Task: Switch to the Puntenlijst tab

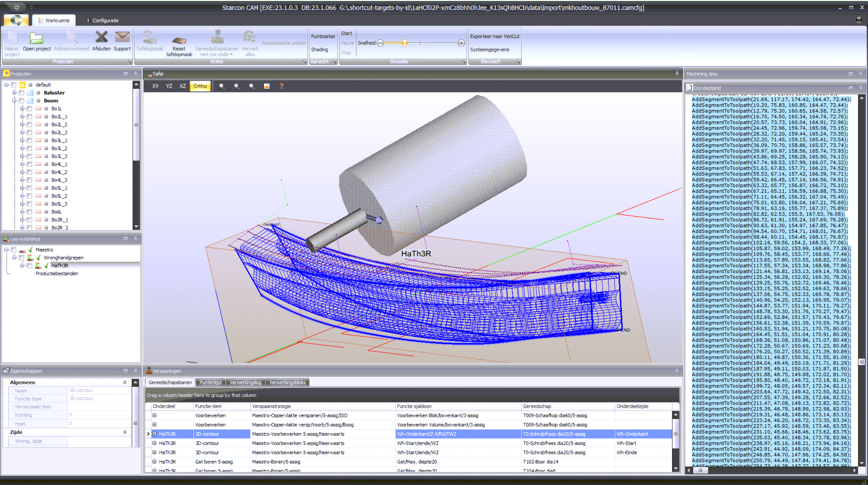Action: [210, 382]
